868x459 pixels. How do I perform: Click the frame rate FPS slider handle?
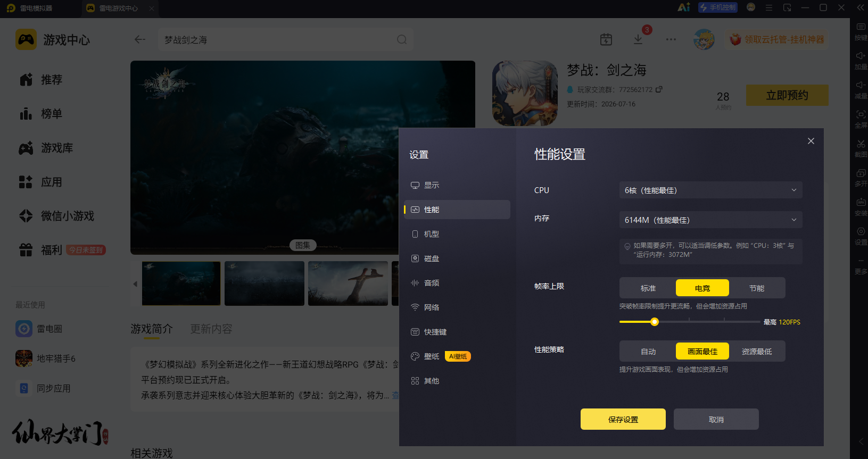click(x=655, y=322)
